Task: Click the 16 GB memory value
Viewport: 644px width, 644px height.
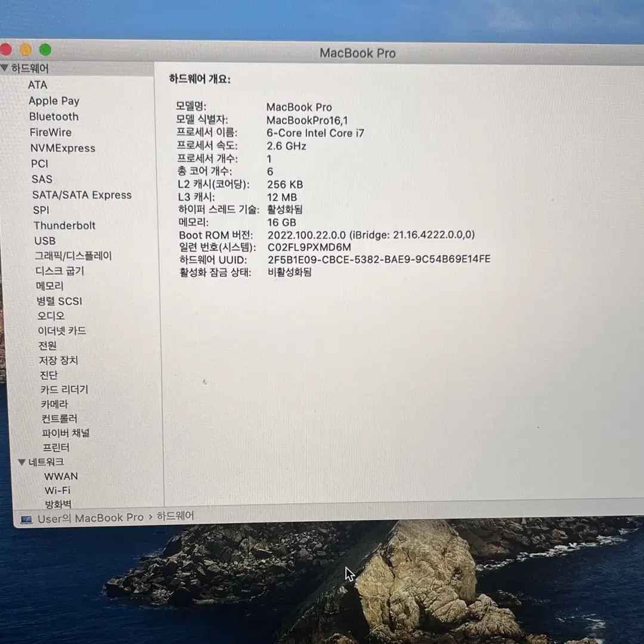Action: pos(281,222)
